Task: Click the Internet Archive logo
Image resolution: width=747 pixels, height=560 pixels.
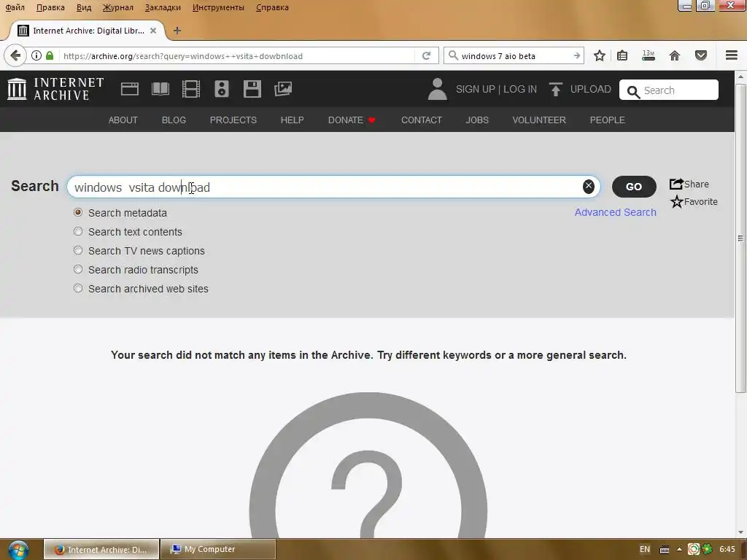Action: tap(55, 89)
